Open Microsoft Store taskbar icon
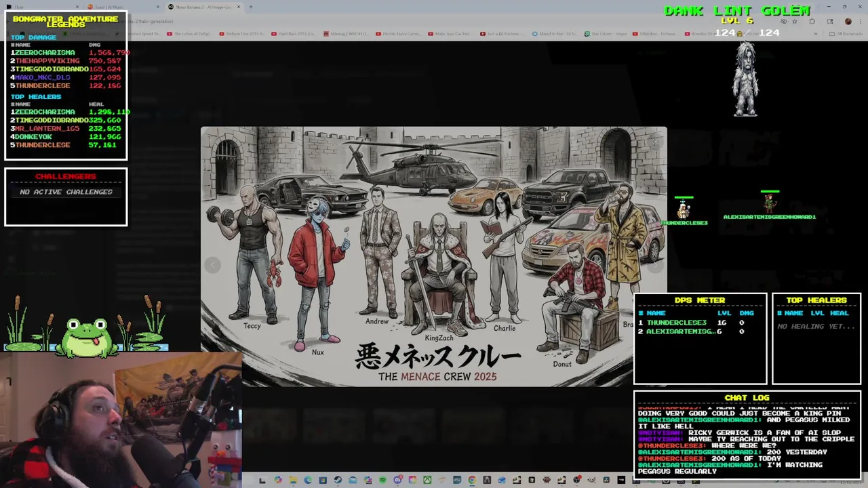Viewport: 868px width, 488px height. [x=323, y=481]
